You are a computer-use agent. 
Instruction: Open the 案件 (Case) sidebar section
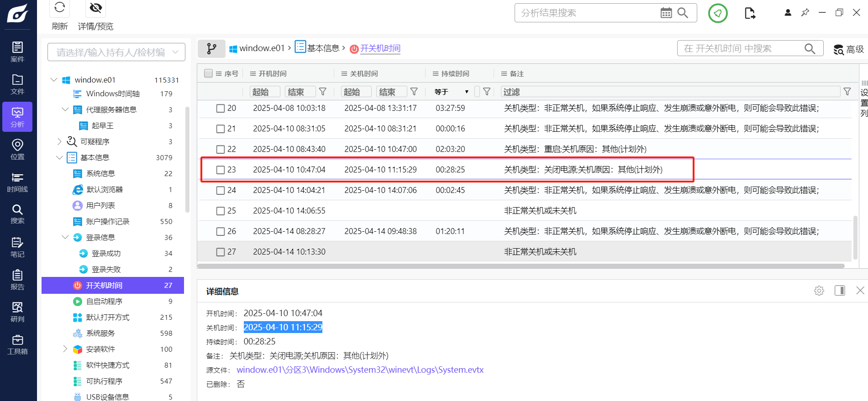[x=17, y=52]
